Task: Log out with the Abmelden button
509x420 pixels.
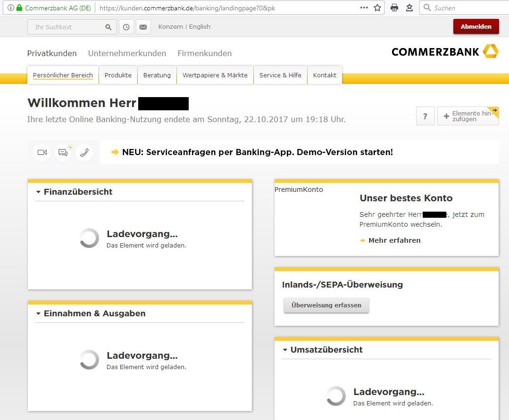Action: click(476, 26)
